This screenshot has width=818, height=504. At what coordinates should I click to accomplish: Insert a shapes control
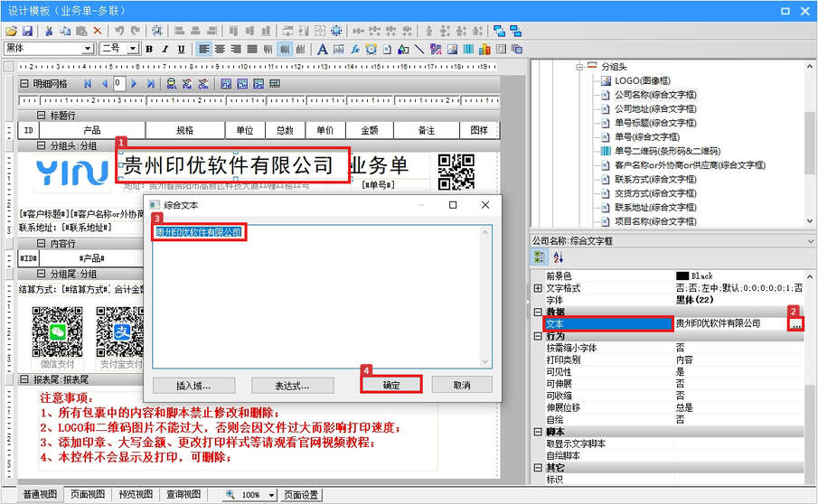[403, 49]
